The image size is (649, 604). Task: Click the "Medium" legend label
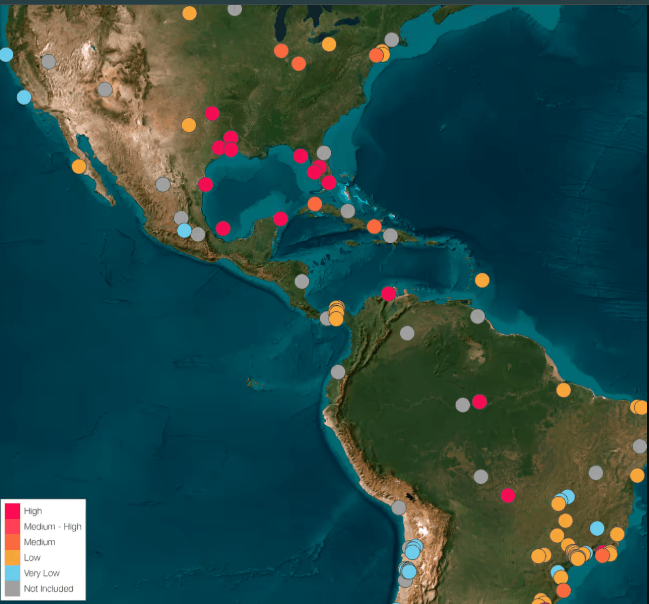coord(39,542)
